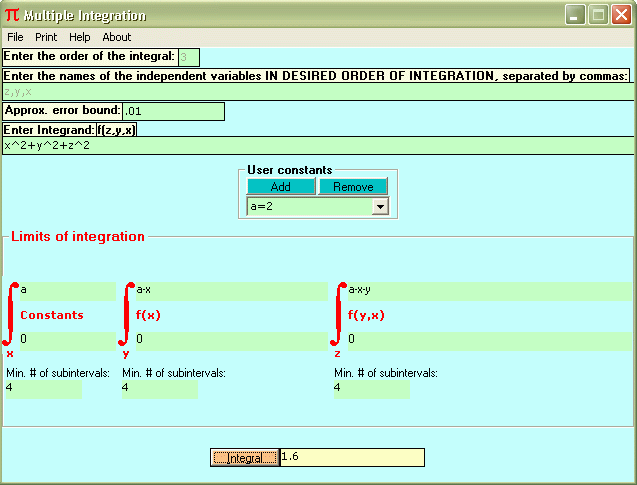Click the lower limit field for z
Viewport: 637px width, 485px height.
(x=488, y=340)
